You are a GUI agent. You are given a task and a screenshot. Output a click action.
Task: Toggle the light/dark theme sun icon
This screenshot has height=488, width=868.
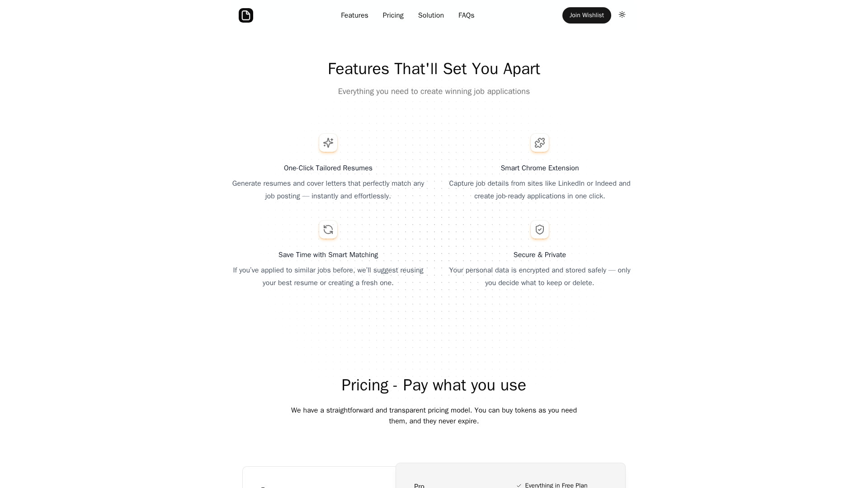tap(622, 15)
